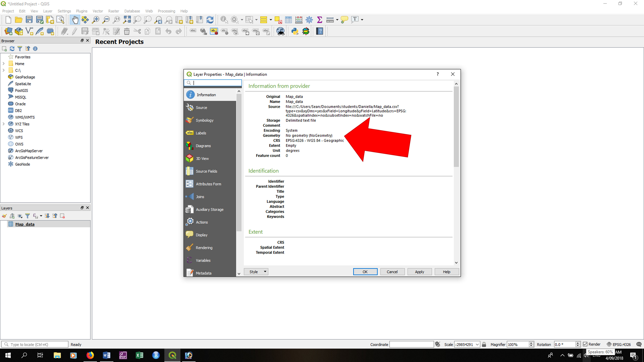Toggle the mouse extents icon beside Coordinate
This screenshot has width=644, height=362.
[437, 344]
